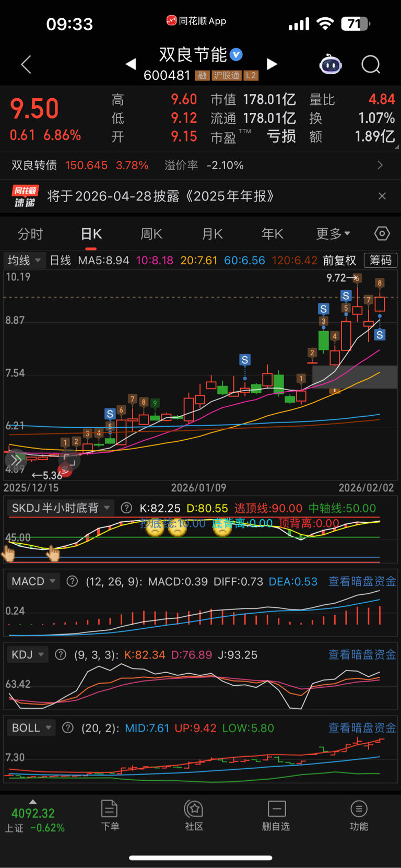Tap the 沪股通 tag
401x868 pixels.
pos(227,76)
